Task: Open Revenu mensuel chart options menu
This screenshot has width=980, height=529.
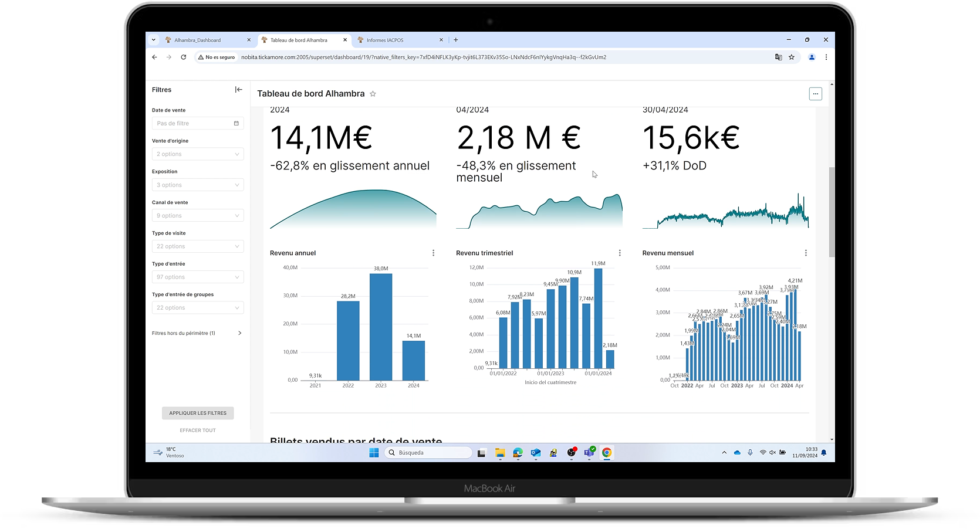Action: coord(806,253)
